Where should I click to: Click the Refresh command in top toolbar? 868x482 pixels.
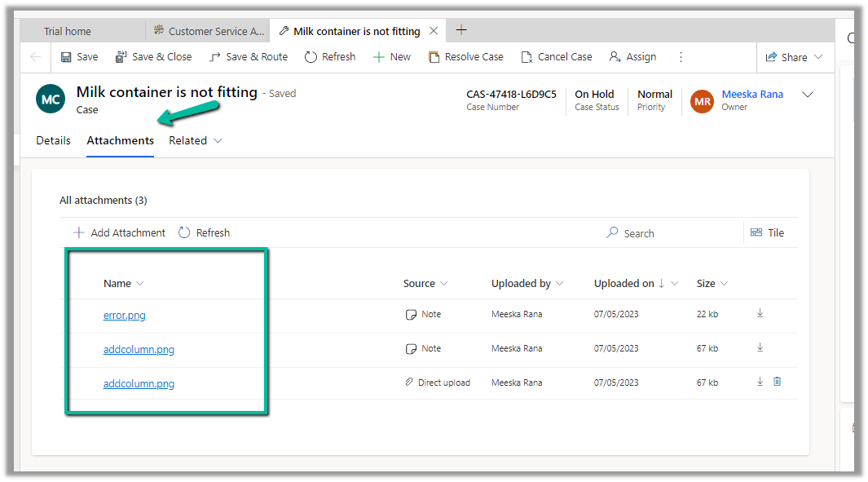click(x=330, y=57)
